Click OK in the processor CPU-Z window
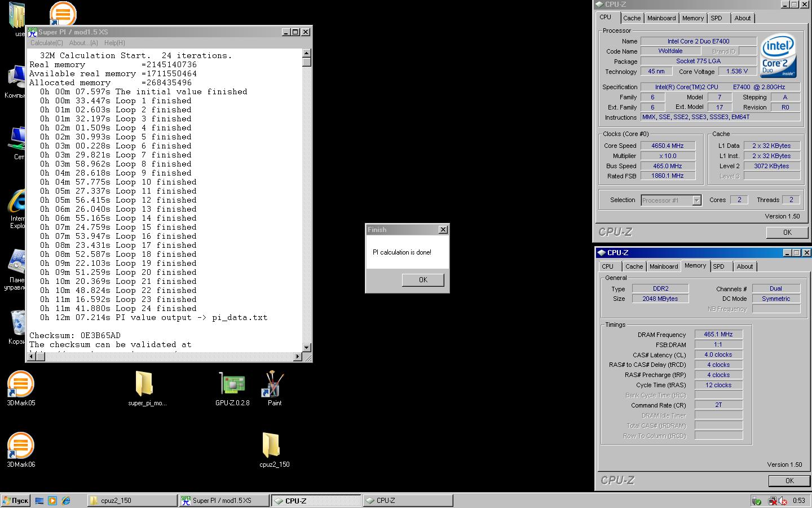Image resolution: width=812 pixels, height=508 pixels. [787, 233]
